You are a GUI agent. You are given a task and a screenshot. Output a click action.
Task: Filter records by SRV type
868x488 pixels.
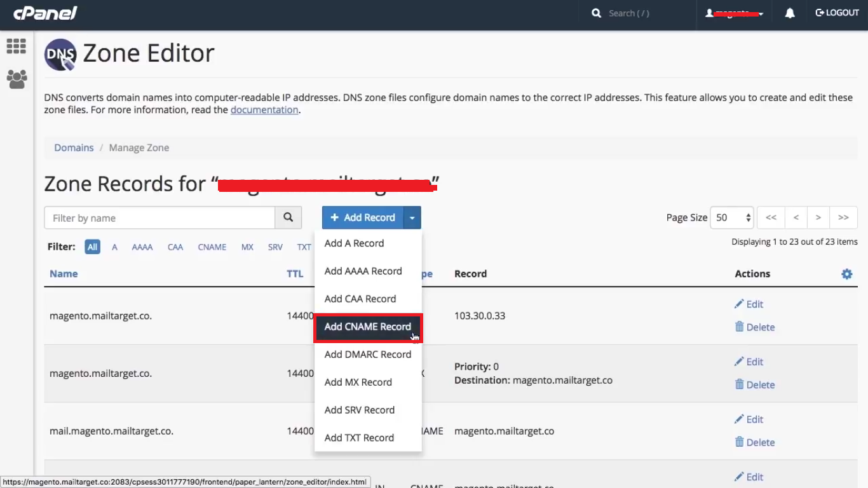(x=275, y=247)
